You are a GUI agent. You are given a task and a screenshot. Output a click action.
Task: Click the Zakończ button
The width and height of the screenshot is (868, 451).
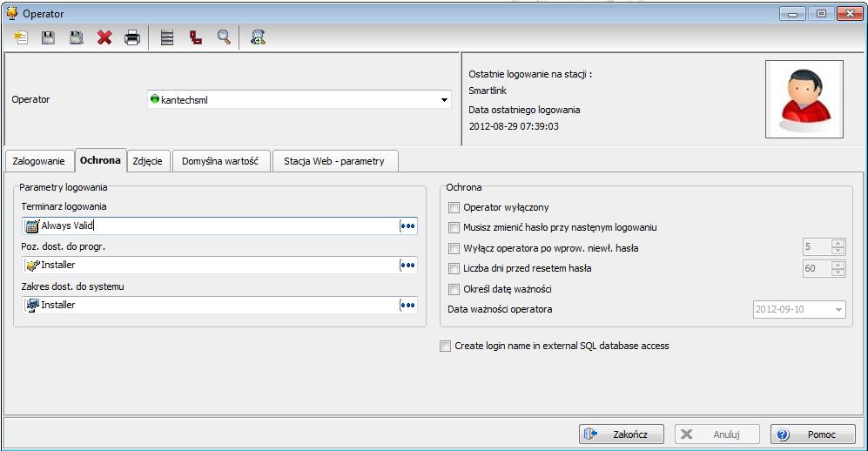pyautogui.click(x=622, y=434)
